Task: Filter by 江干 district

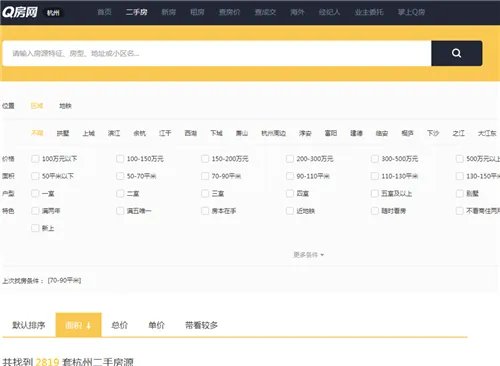Action: coord(165,133)
